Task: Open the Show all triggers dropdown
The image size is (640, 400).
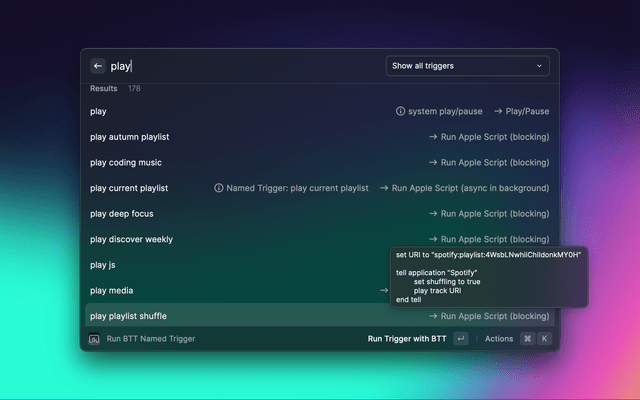Action: [x=467, y=66]
